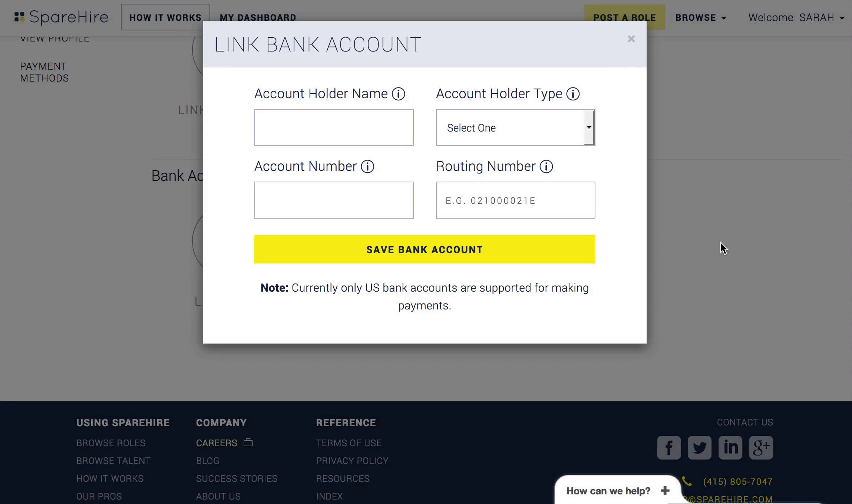Click the HOW IT WORKS menu item
Screen dimensions: 852x504
click(x=166, y=17)
